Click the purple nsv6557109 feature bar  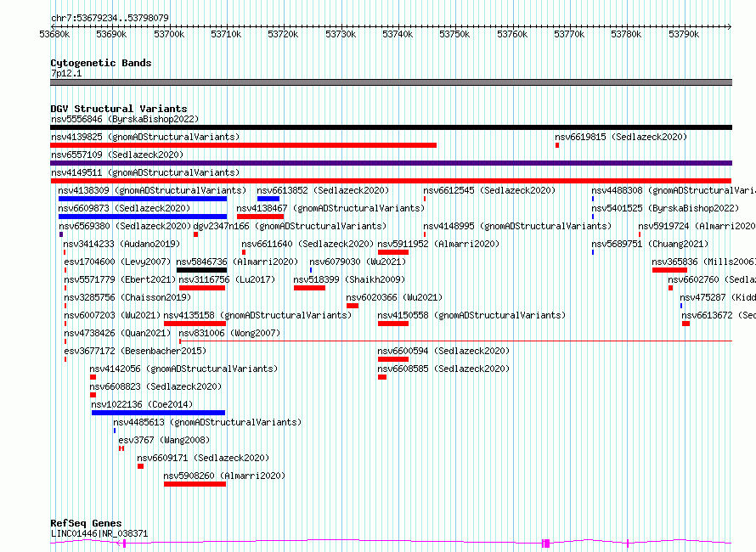point(391,163)
